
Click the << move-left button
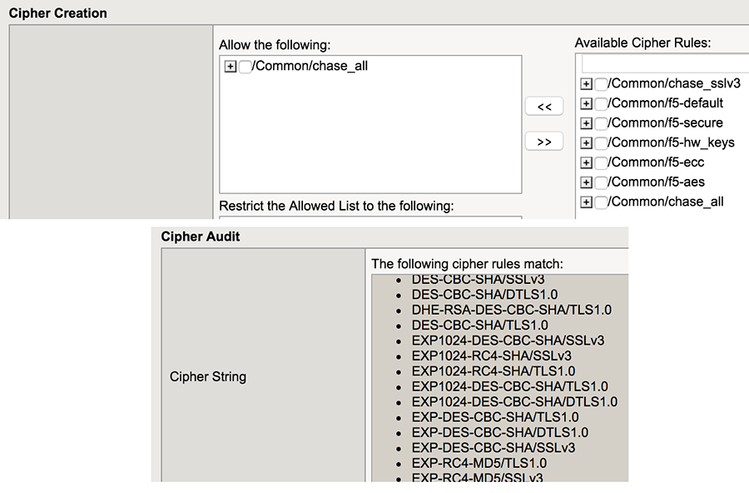click(x=544, y=106)
